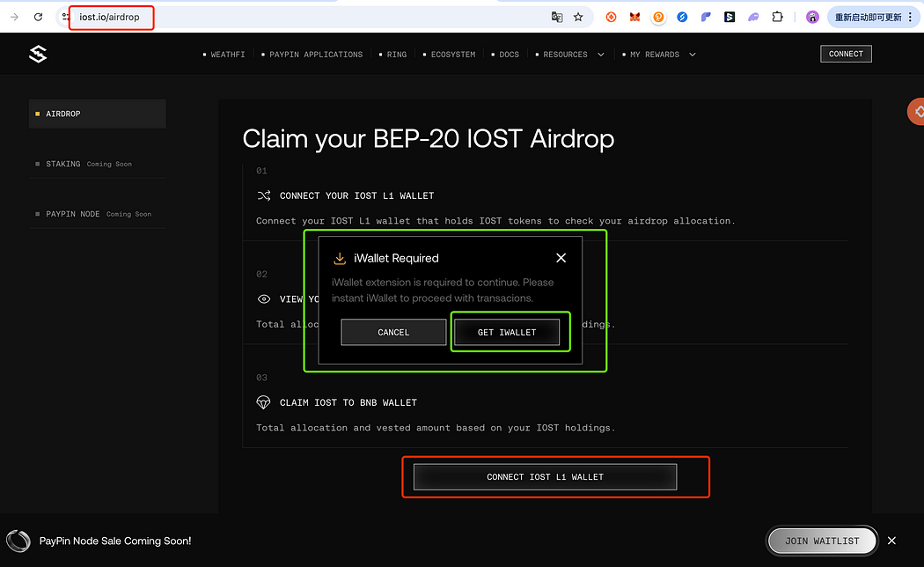
Task: Click the parachute icon beside CLAIM IOST TO BNB WALLET
Action: 263,402
